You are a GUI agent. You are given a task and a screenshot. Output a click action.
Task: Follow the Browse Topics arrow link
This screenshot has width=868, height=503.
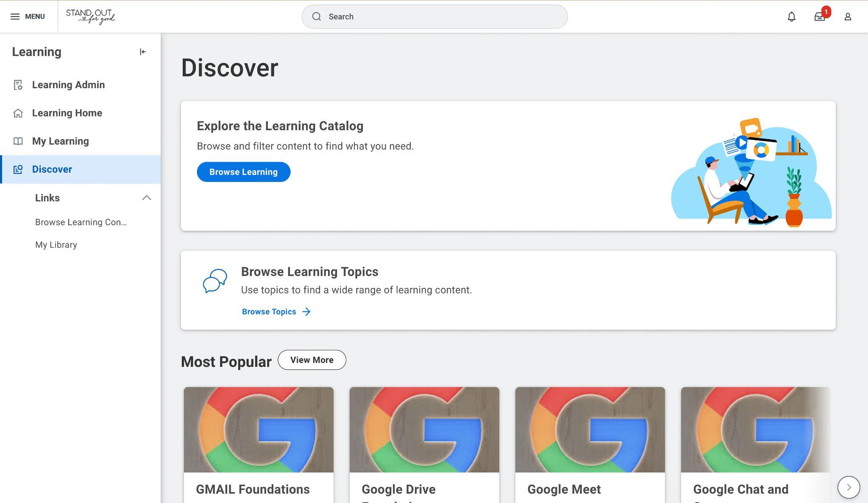tap(276, 312)
